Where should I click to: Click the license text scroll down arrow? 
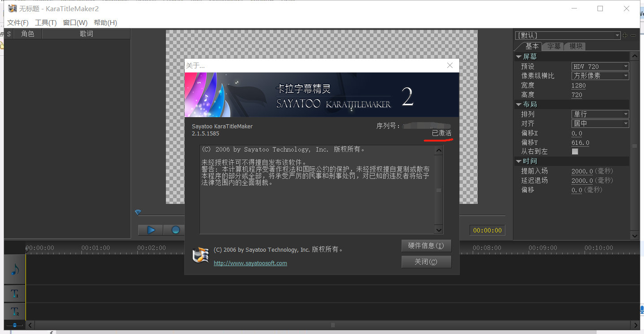click(439, 229)
